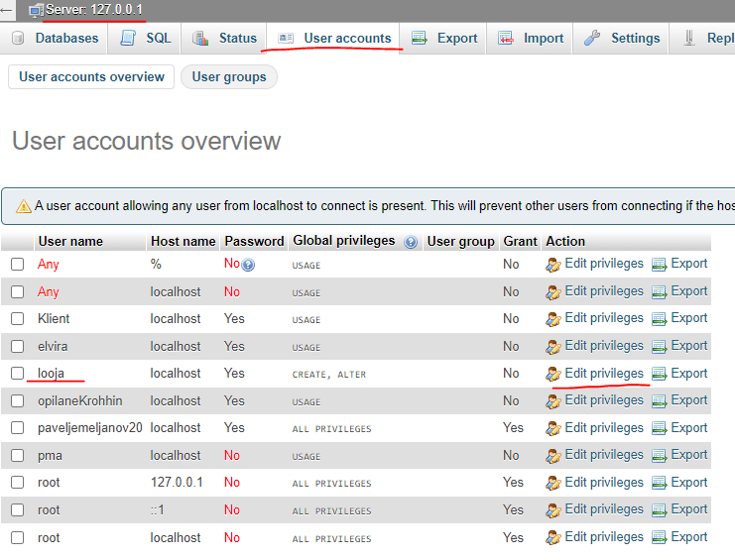Open the Export tab in top menu

click(x=445, y=39)
